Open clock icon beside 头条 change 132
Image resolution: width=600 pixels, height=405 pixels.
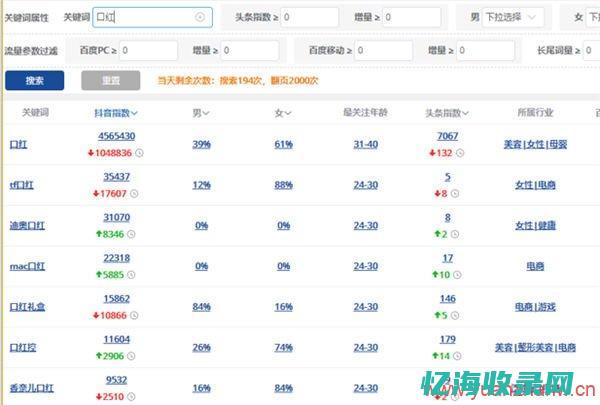[x=460, y=153]
